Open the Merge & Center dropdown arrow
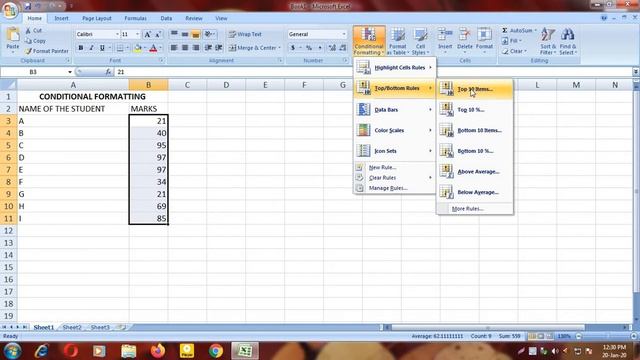 point(280,48)
